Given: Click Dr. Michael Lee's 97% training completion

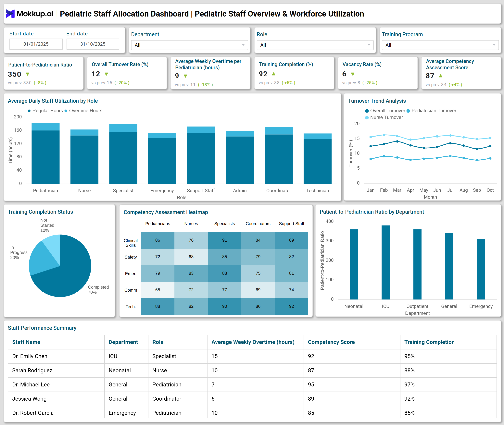Looking at the screenshot, I should [x=409, y=384].
